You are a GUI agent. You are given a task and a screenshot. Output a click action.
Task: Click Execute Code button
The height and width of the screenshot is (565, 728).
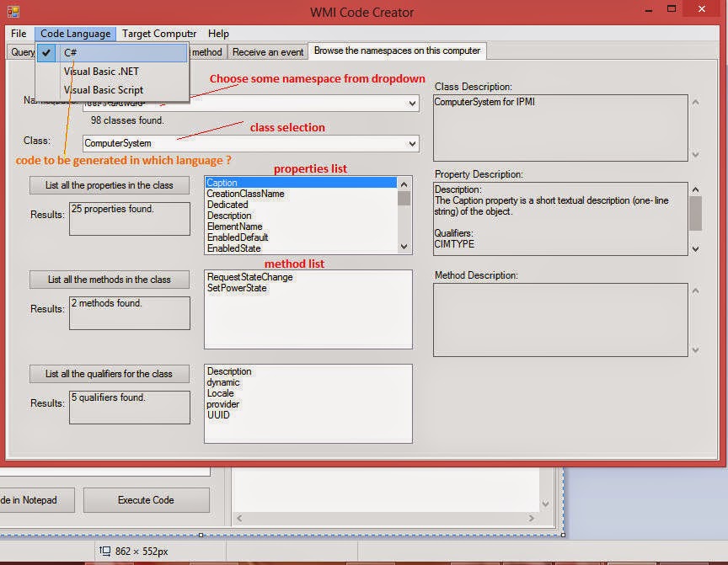click(x=146, y=500)
